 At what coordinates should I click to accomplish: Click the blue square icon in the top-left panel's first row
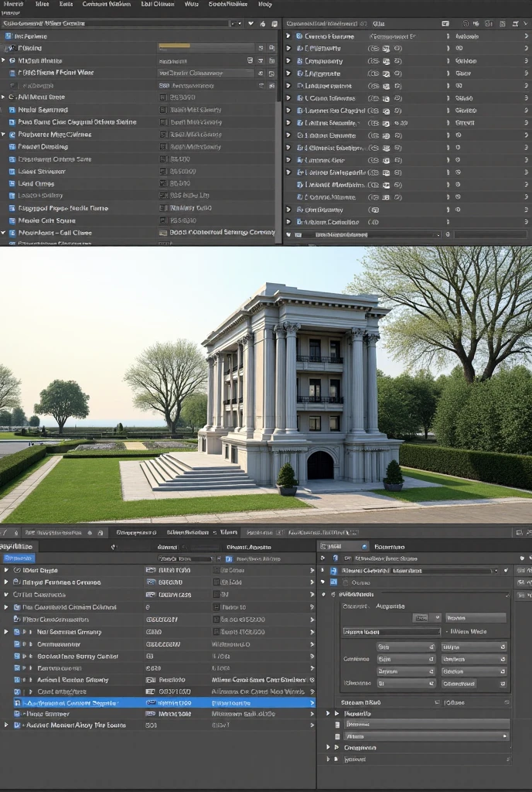pos(9,36)
